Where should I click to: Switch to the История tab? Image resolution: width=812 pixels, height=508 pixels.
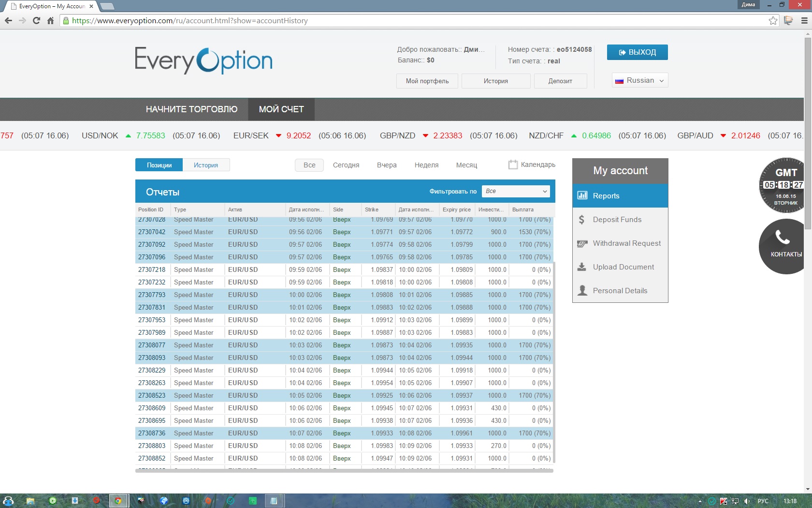(206, 165)
